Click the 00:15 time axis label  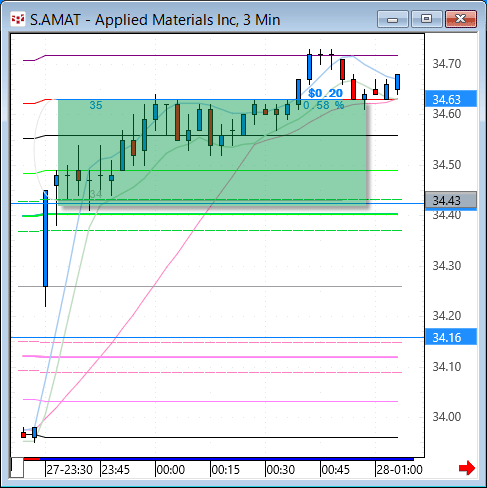coord(226,470)
